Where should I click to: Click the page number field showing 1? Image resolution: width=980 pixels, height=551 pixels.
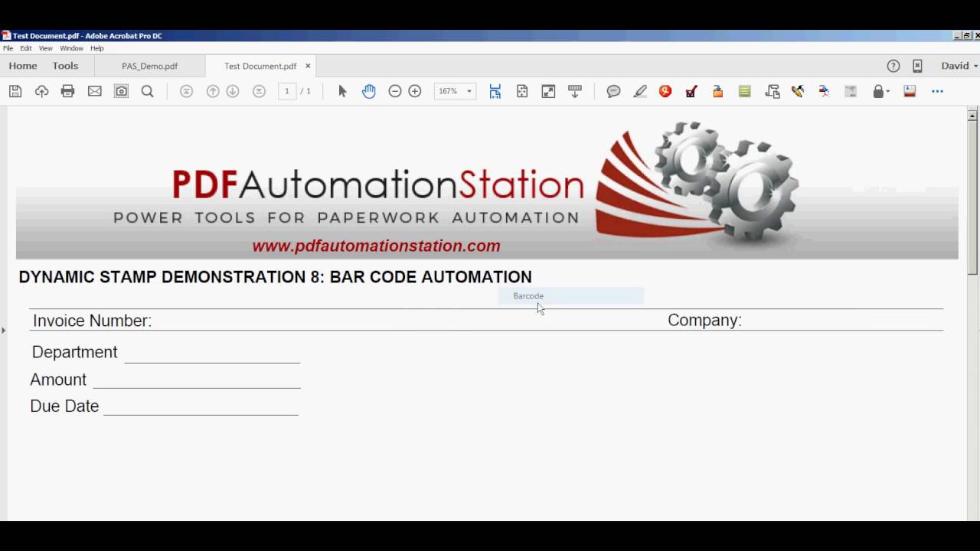(x=287, y=91)
